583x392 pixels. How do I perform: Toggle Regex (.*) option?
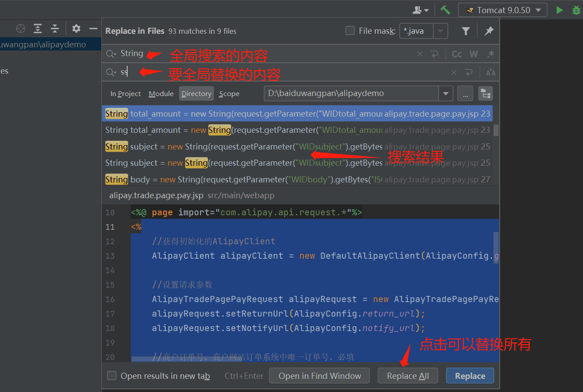[x=490, y=54]
